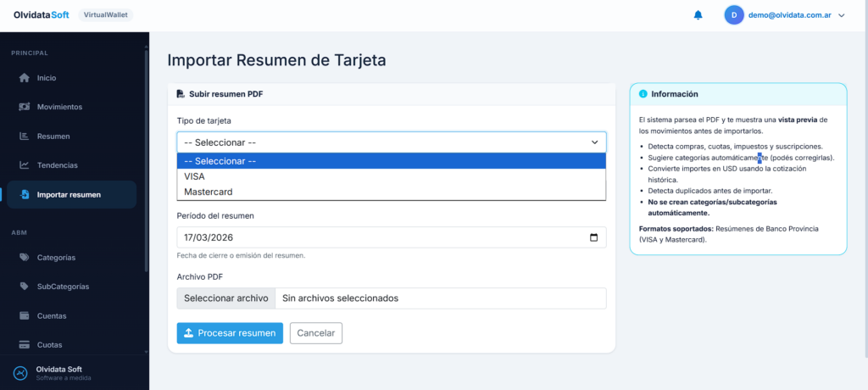The width and height of the screenshot is (868, 390).
Task: Navigate to Resumen sidebar item
Action: (x=53, y=136)
